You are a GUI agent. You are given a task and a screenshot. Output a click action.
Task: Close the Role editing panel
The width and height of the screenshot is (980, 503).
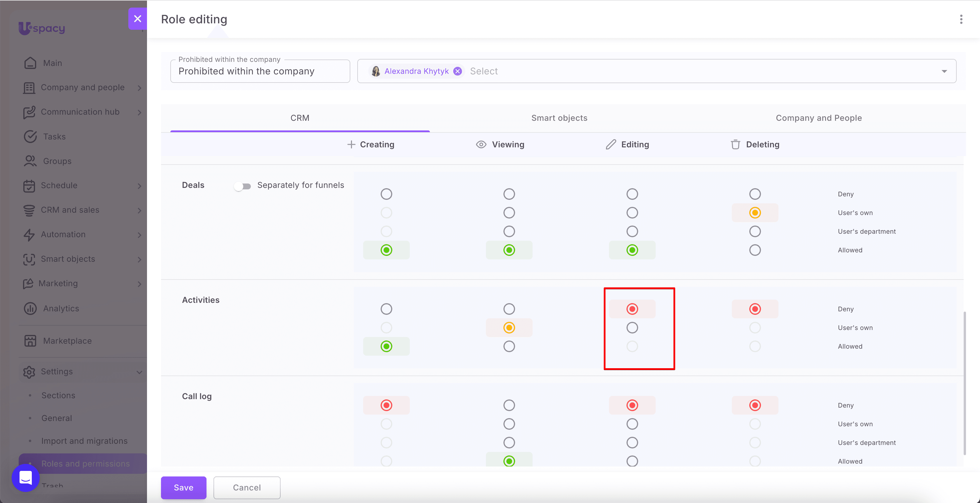point(138,19)
